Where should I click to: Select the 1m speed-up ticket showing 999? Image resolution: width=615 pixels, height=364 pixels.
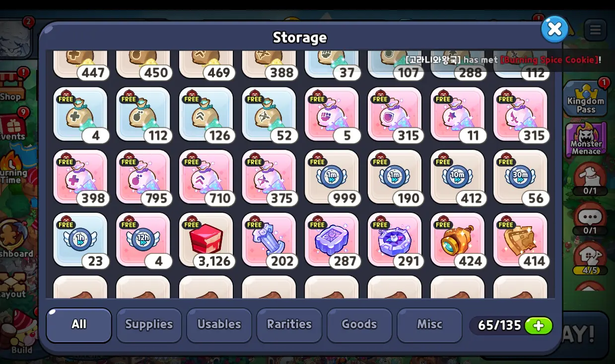click(x=332, y=177)
